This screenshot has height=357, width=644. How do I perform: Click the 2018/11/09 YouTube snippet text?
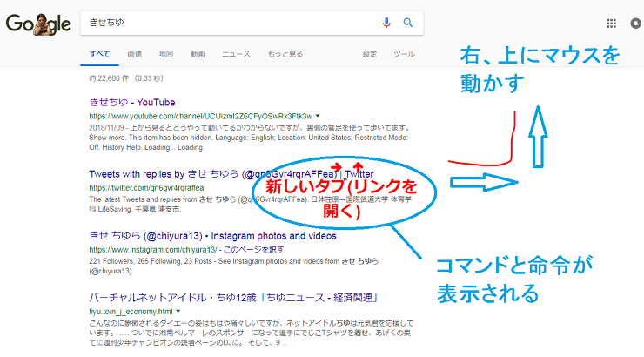point(249,138)
